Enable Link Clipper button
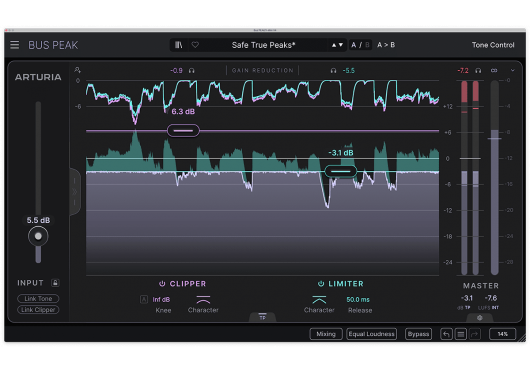 [38, 310]
